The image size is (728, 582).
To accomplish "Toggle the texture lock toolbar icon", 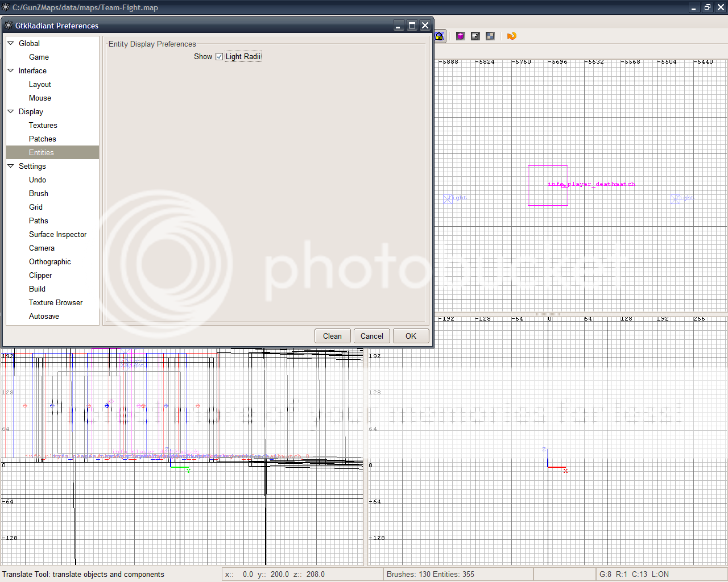I will click(x=439, y=36).
